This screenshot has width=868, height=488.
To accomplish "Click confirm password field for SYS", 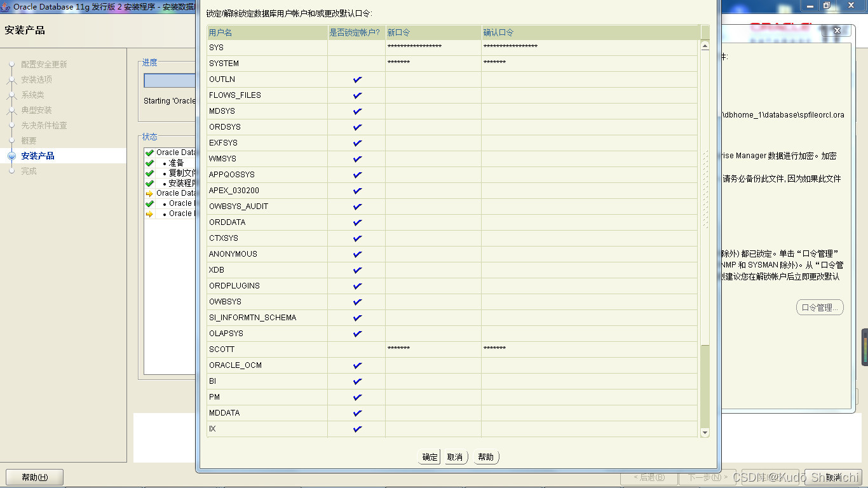I will click(x=590, y=48).
